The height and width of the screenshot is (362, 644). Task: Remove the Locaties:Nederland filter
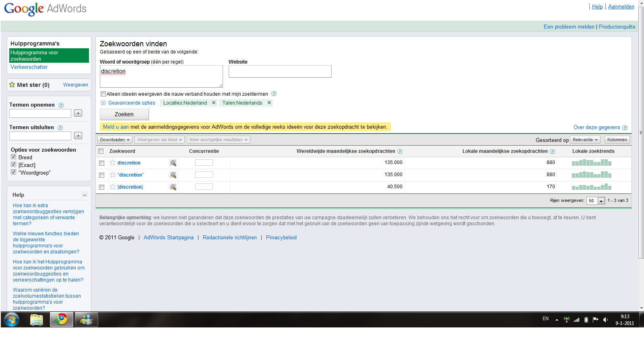point(214,103)
